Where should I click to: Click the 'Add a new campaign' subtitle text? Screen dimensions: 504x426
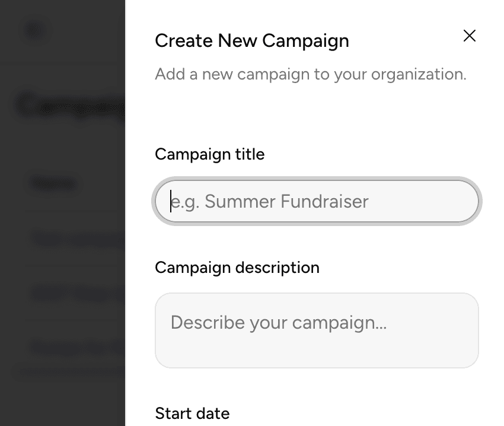tap(310, 74)
